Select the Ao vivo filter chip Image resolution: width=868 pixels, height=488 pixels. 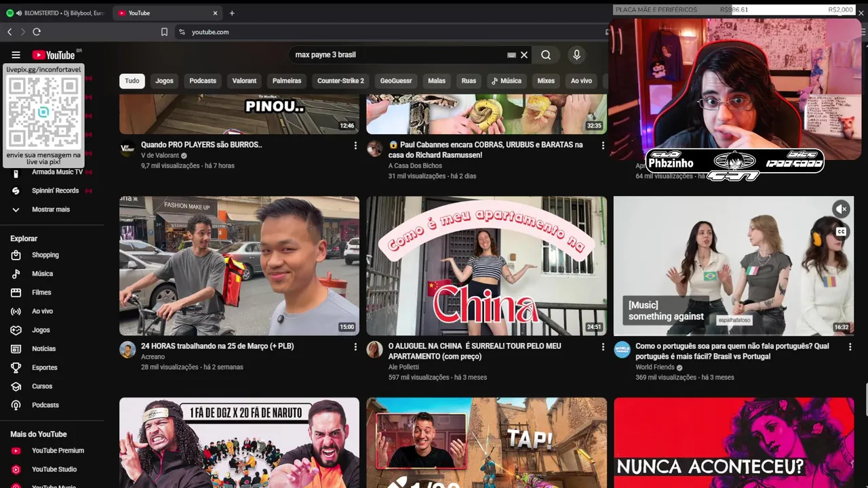pos(581,81)
